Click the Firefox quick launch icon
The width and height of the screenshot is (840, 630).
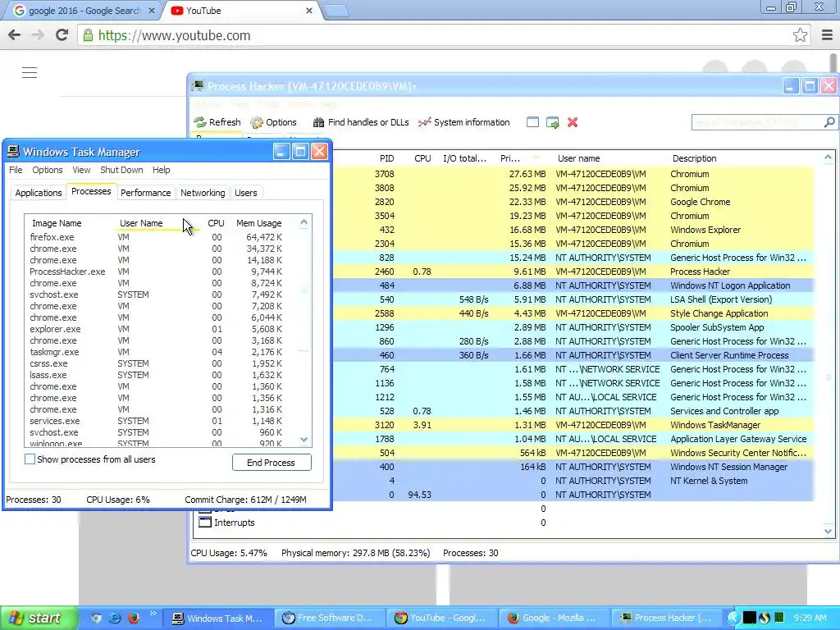(x=134, y=618)
